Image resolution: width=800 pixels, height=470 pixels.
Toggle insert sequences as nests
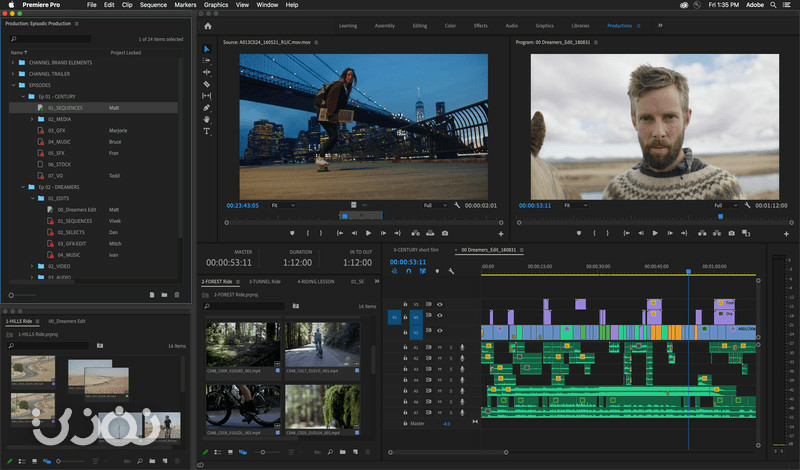pyautogui.click(x=394, y=271)
